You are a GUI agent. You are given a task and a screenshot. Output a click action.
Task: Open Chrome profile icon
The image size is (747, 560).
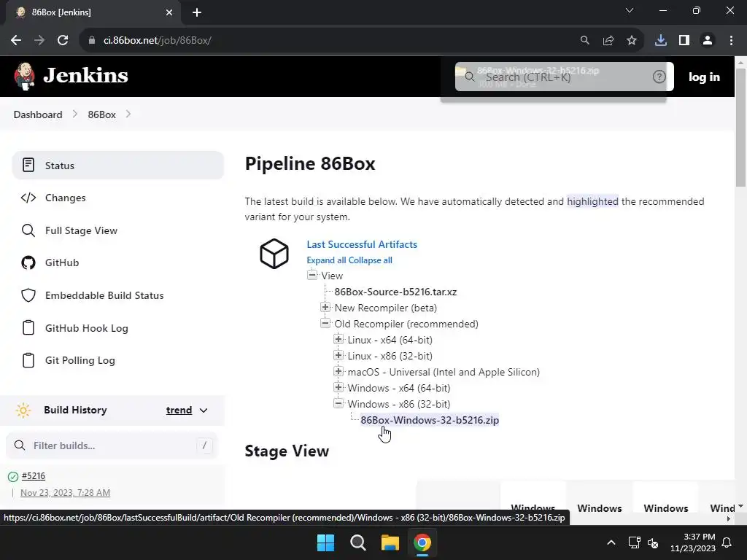(x=708, y=41)
